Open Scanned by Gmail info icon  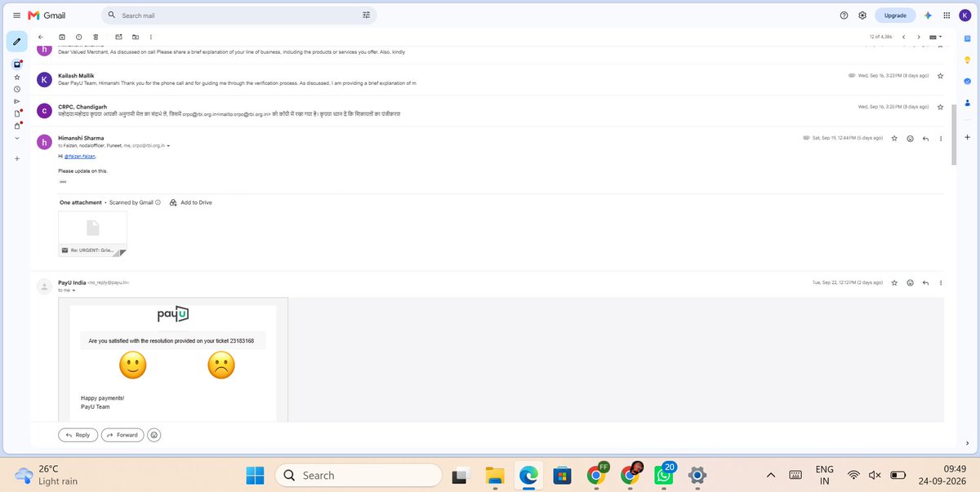pos(158,202)
